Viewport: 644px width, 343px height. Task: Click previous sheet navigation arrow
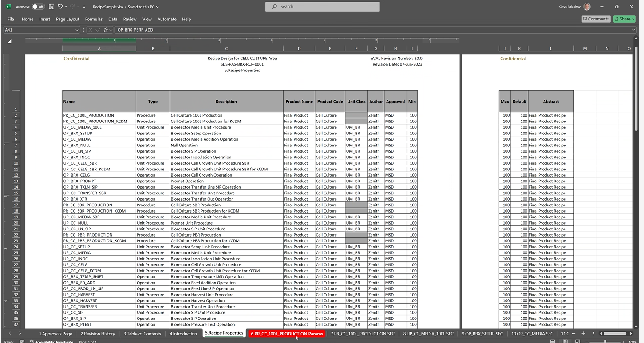tap(10, 333)
